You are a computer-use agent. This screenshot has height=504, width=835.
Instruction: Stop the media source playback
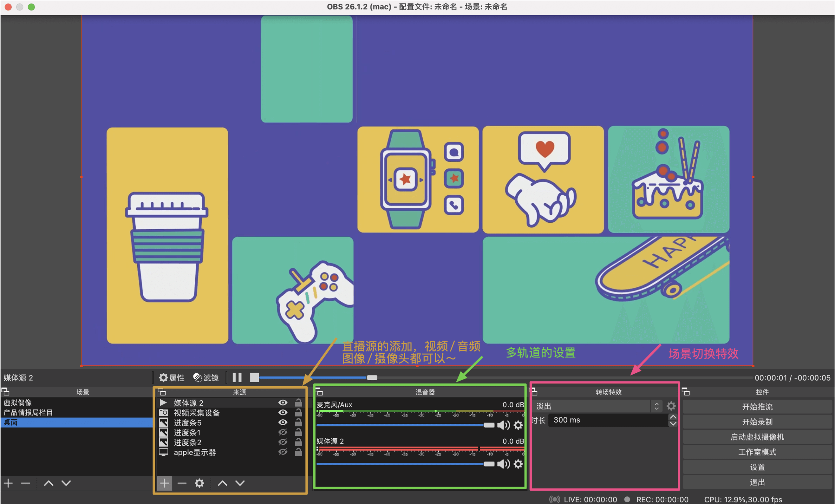tap(254, 377)
